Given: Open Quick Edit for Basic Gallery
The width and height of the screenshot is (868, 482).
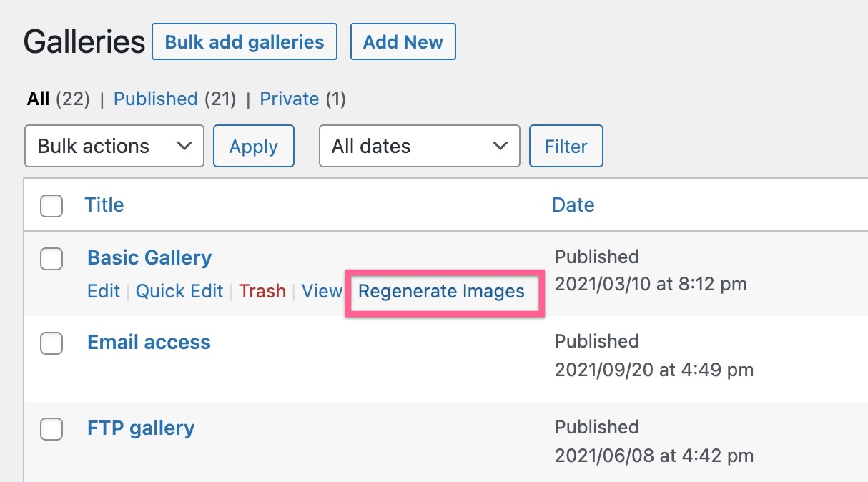Looking at the screenshot, I should point(179,291).
